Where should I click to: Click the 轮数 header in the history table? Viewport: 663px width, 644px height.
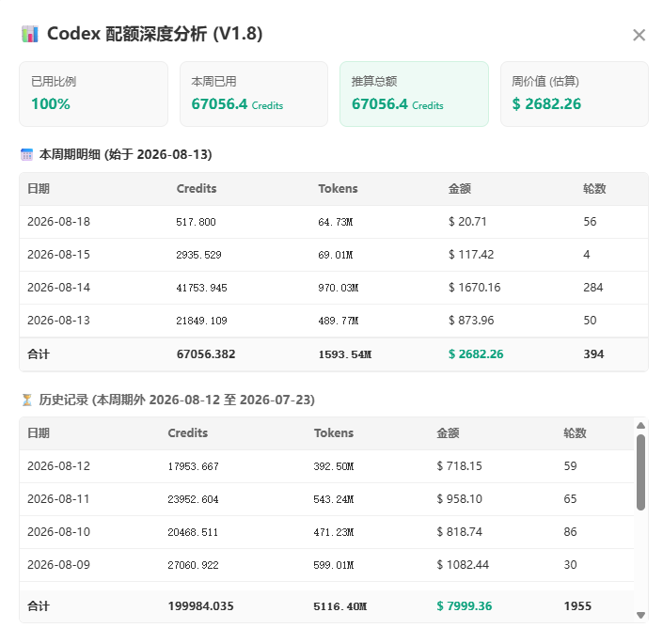575,433
